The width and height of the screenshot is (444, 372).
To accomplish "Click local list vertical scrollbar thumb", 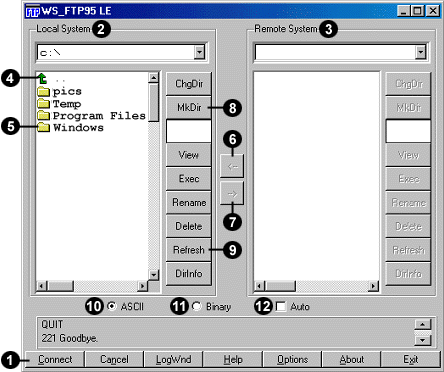I will [x=153, y=102].
